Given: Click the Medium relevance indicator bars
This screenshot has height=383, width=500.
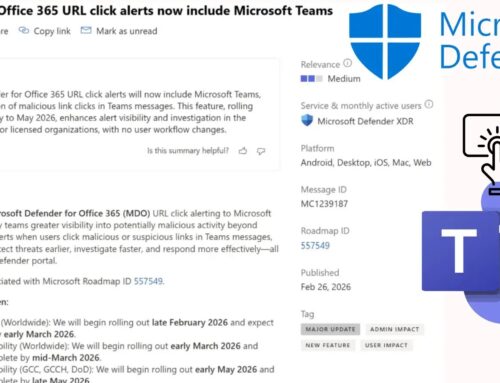Looking at the screenshot, I should (x=311, y=79).
